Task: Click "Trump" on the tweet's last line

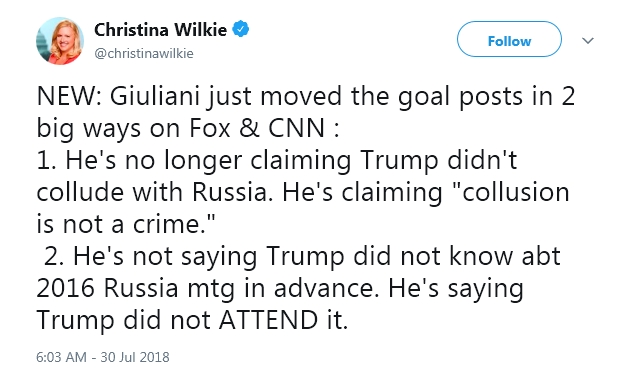Action: 76,321
